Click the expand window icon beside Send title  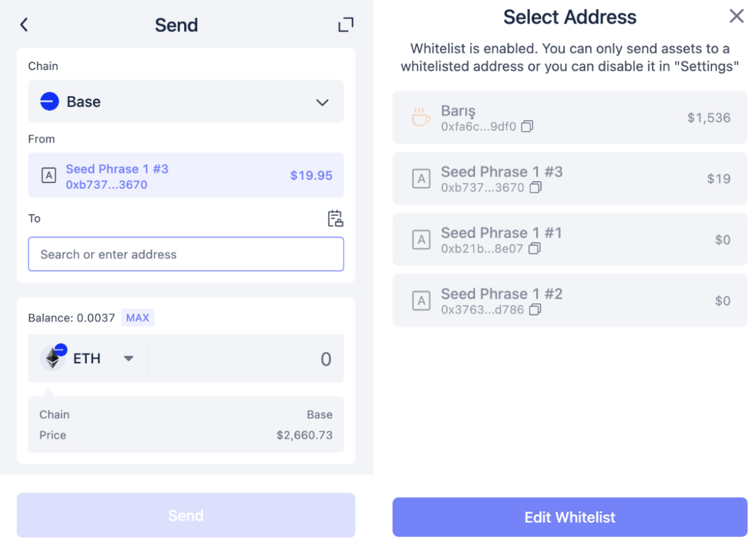point(345,25)
